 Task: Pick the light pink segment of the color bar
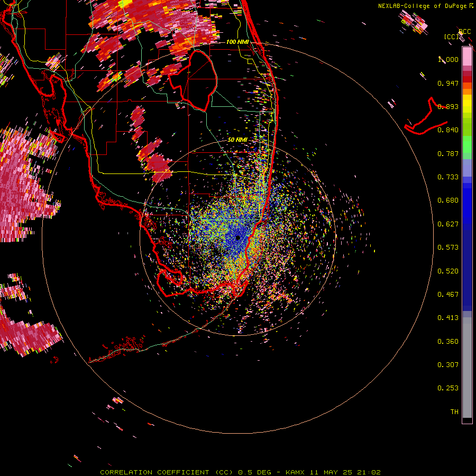click(467, 56)
